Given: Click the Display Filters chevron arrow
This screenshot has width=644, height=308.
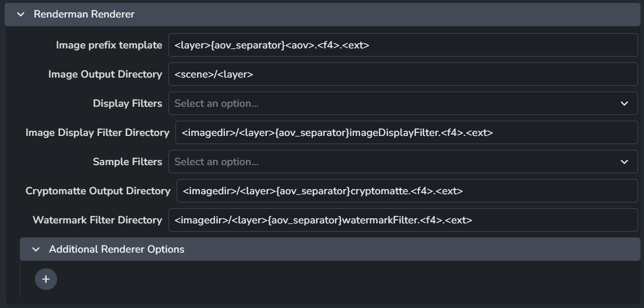Looking at the screenshot, I should [624, 103].
